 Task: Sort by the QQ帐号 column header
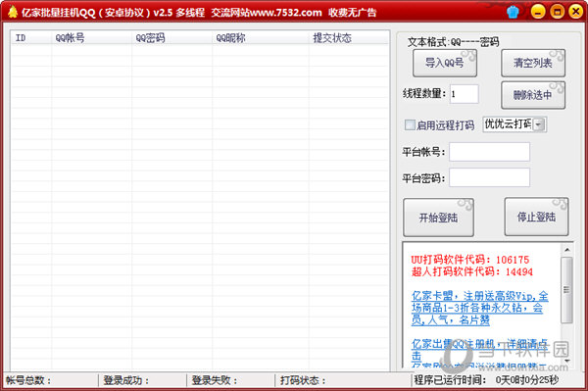[91, 38]
